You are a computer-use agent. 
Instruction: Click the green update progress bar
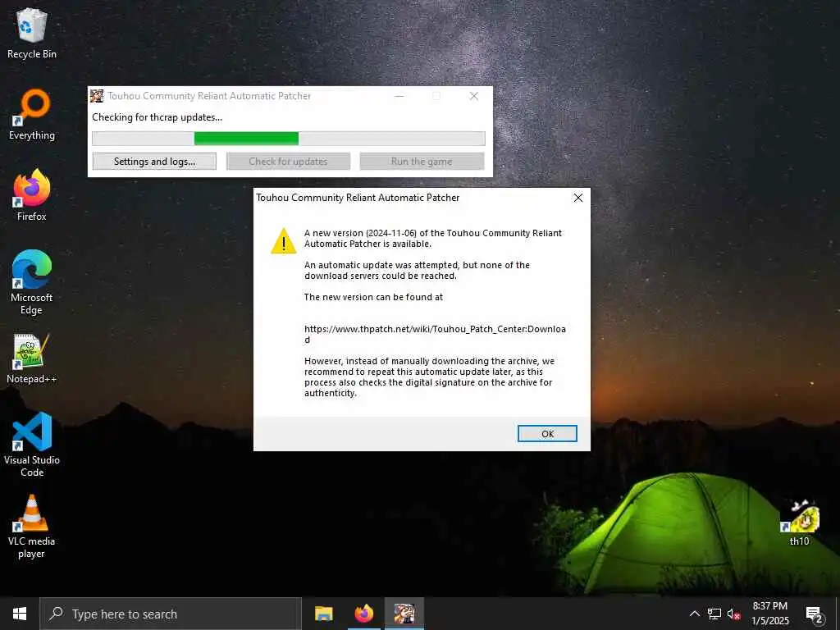point(289,138)
